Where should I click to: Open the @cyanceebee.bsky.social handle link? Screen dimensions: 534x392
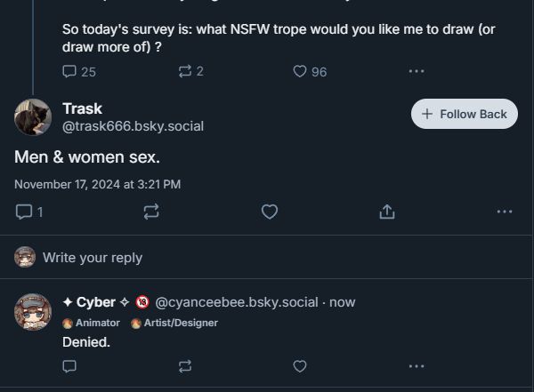pos(237,302)
